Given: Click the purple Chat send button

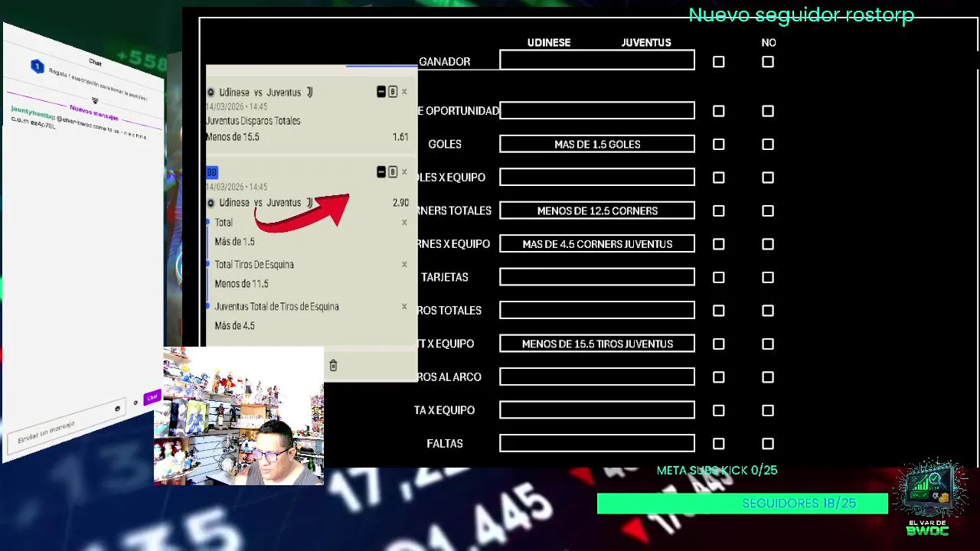Looking at the screenshot, I should point(152,397).
